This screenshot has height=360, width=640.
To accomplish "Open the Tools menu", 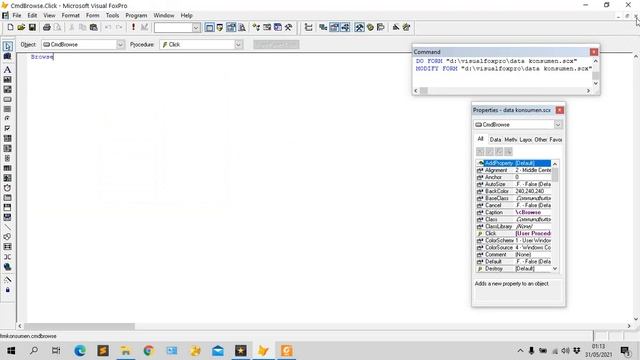I will pyautogui.click(x=112, y=16).
